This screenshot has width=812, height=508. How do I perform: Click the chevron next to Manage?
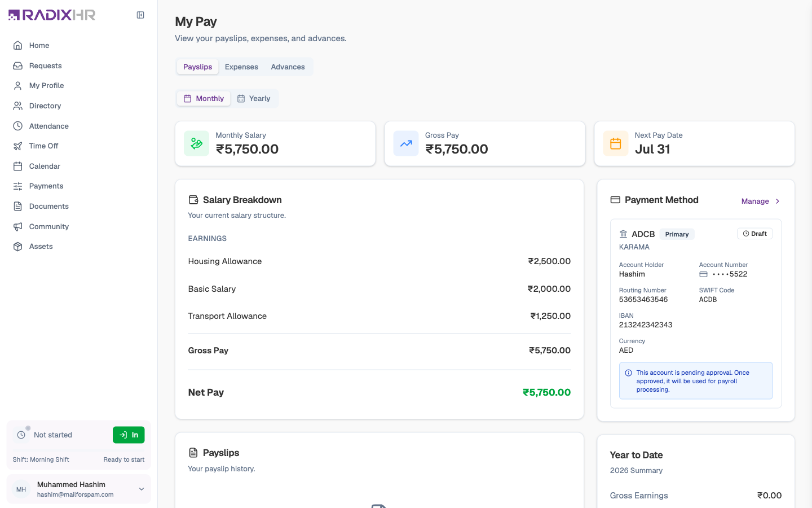[778, 201]
